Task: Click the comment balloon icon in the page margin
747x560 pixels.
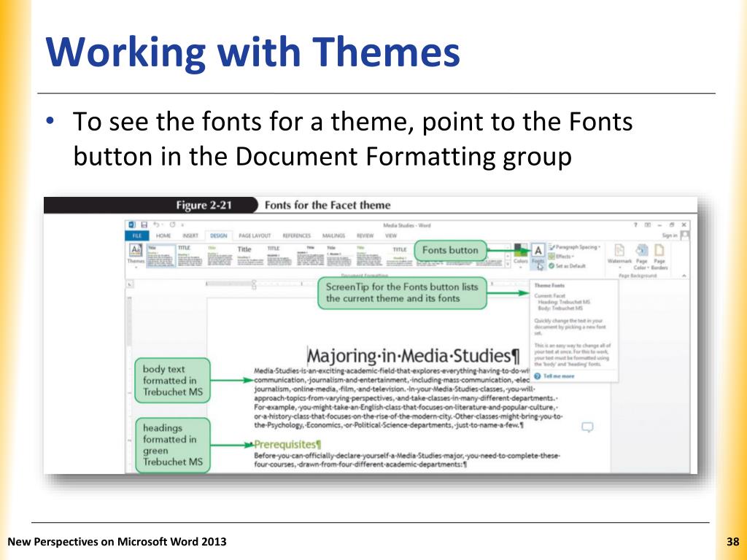Action: [587, 427]
